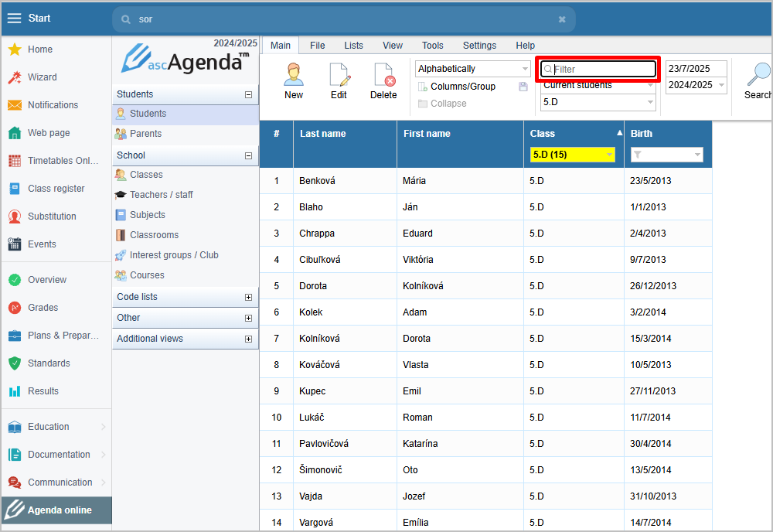Open the Agenda online item
Viewport: 773px width, 532px height.
[x=56, y=510]
